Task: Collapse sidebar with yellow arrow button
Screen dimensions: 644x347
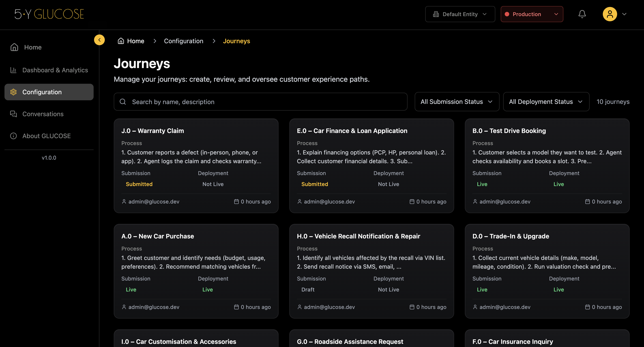Action: (x=99, y=40)
